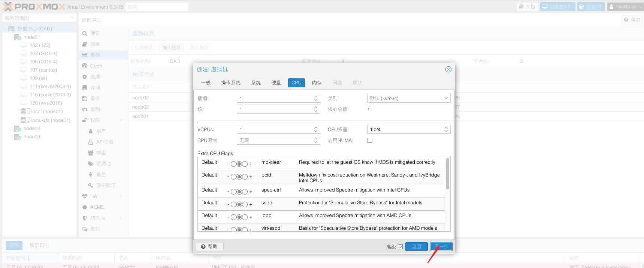This screenshot has width=644, height=268.
Task: Open 复制 replication icon
Action: (85, 109)
